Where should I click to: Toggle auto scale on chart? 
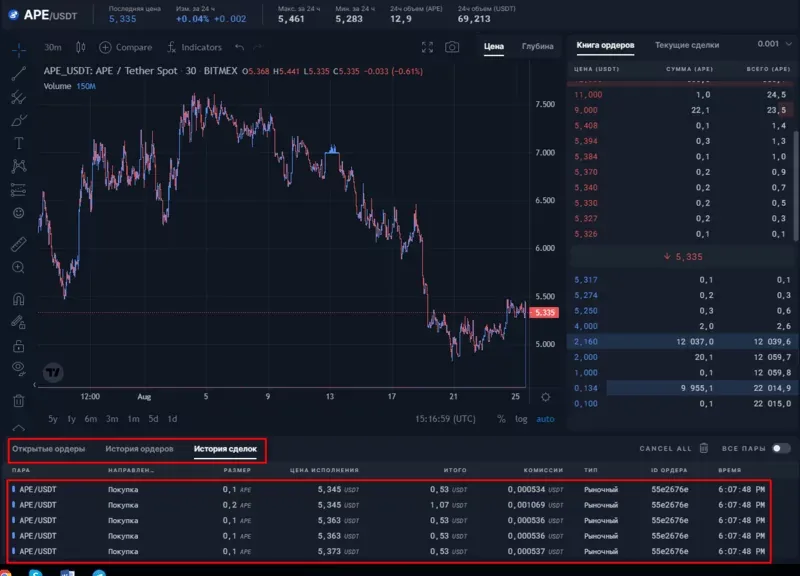tap(545, 419)
